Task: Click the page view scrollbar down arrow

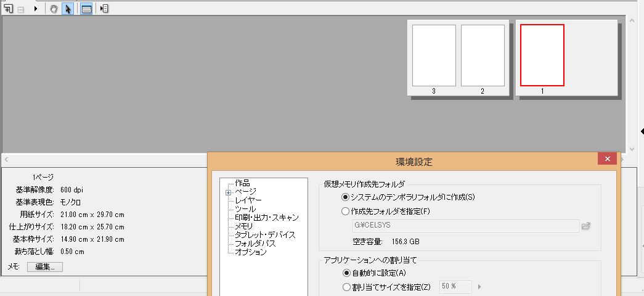Action: [x=632, y=149]
